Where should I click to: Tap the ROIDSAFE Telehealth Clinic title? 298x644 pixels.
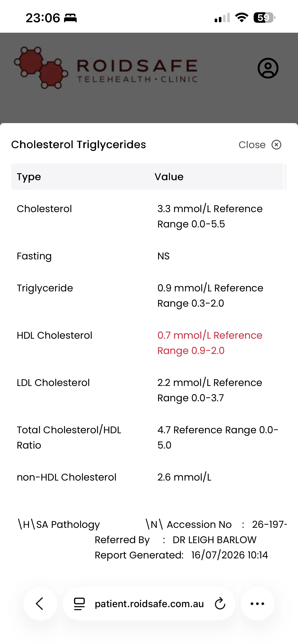tap(137, 70)
